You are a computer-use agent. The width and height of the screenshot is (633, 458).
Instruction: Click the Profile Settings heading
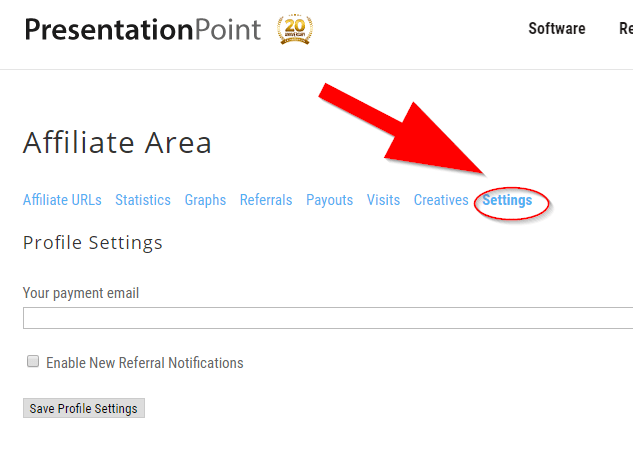point(93,243)
